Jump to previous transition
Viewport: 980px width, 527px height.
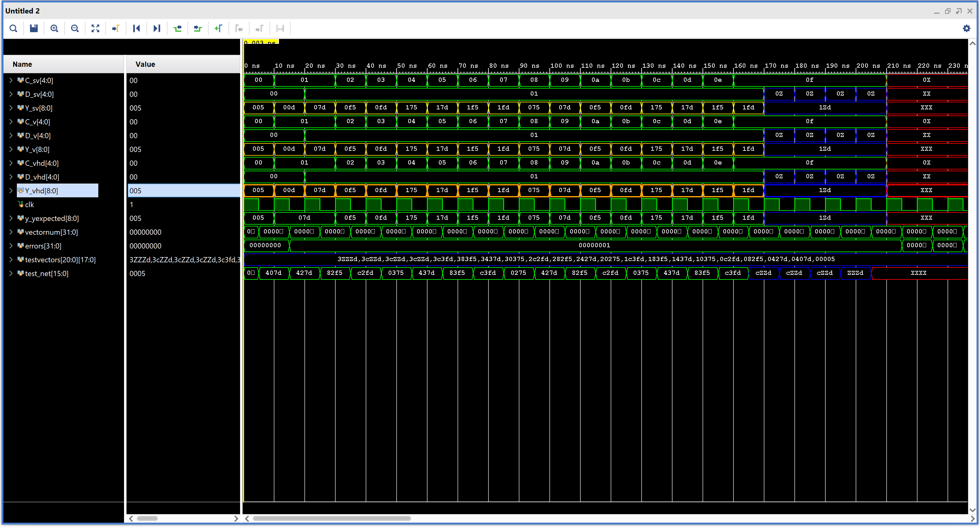tap(177, 28)
